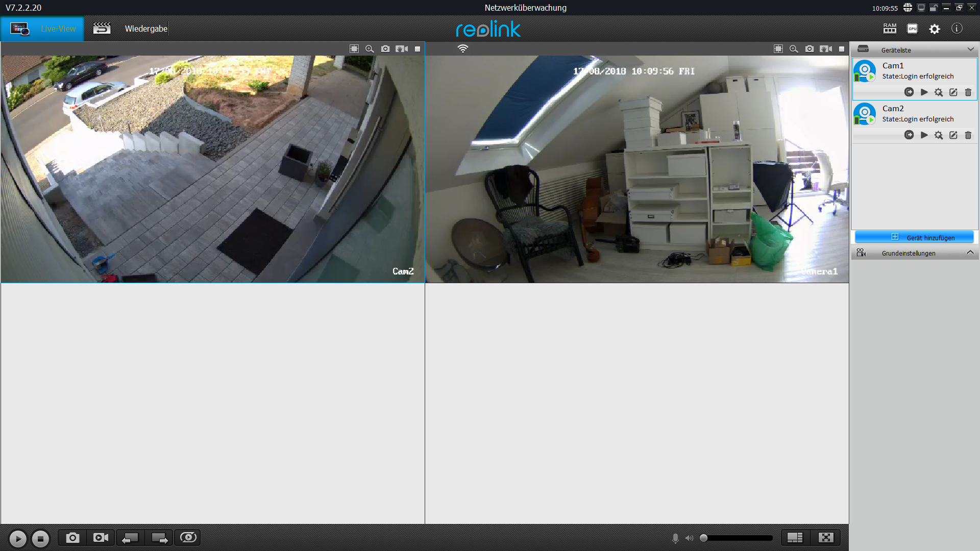This screenshot has width=980, height=551.
Task: Expand the Grundeinstellungen section
Action: (x=970, y=253)
